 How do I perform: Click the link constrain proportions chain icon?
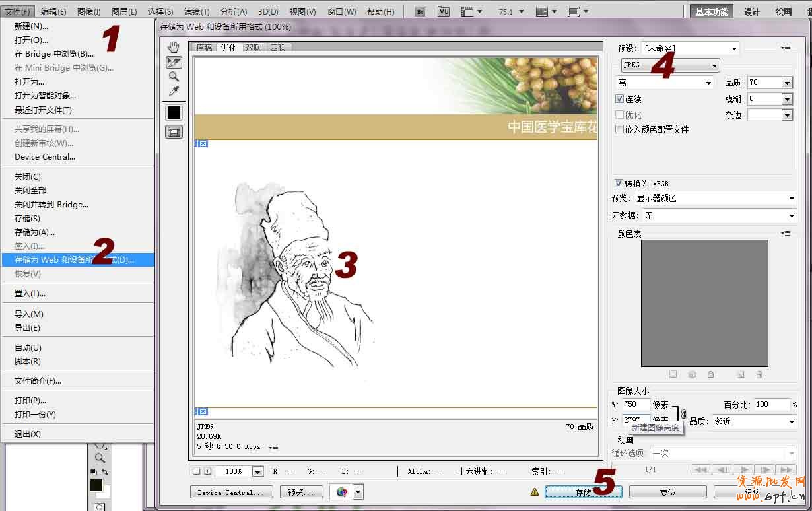683,414
